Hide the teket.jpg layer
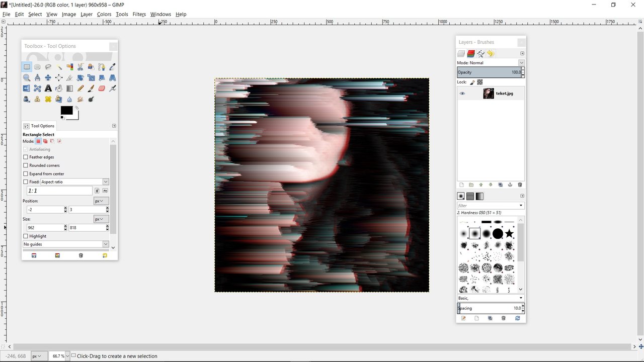Image resolution: width=644 pixels, height=362 pixels. [x=462, y=93]
